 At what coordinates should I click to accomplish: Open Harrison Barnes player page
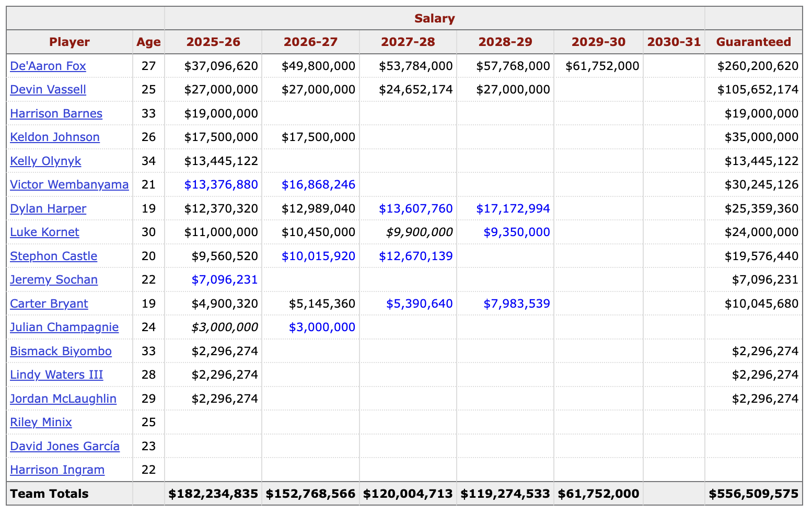click(56, 113)
